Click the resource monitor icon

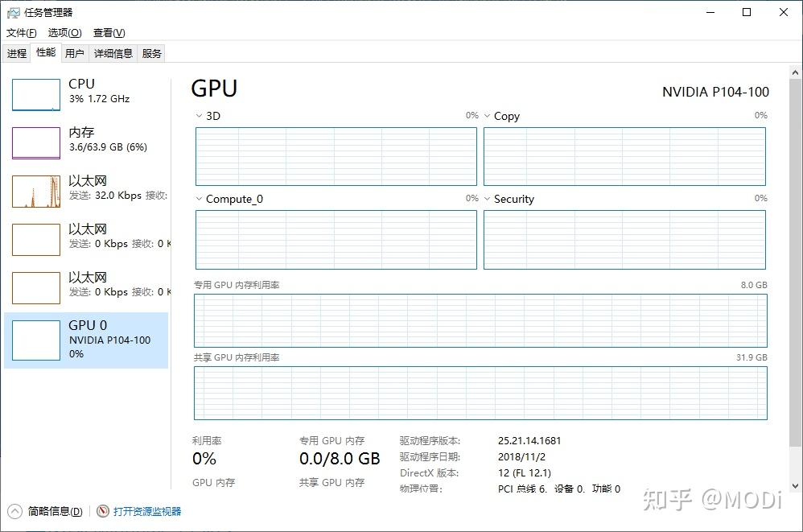pyautogui.click(x=103, y=511)
